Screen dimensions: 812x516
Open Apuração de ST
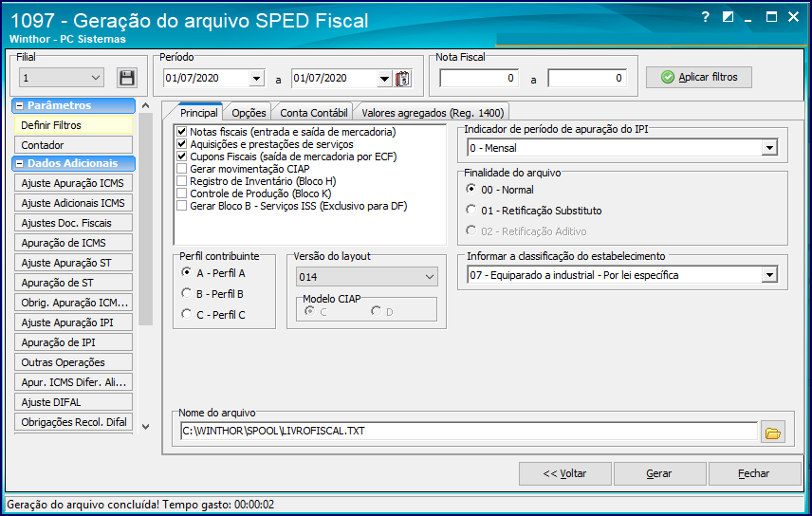[73, 283]
